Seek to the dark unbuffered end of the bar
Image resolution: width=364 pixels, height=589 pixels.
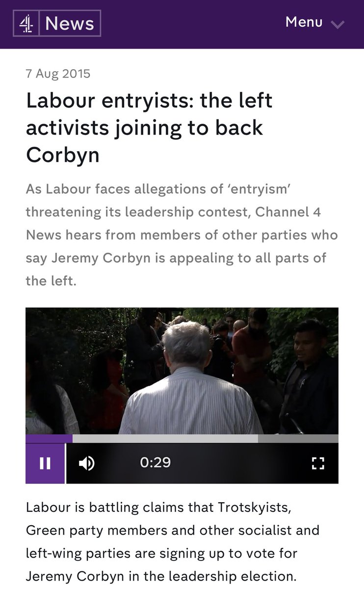298,439
